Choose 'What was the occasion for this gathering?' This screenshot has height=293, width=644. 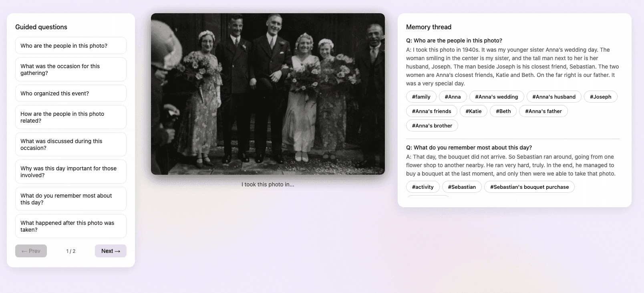click(x=71, y=69)
